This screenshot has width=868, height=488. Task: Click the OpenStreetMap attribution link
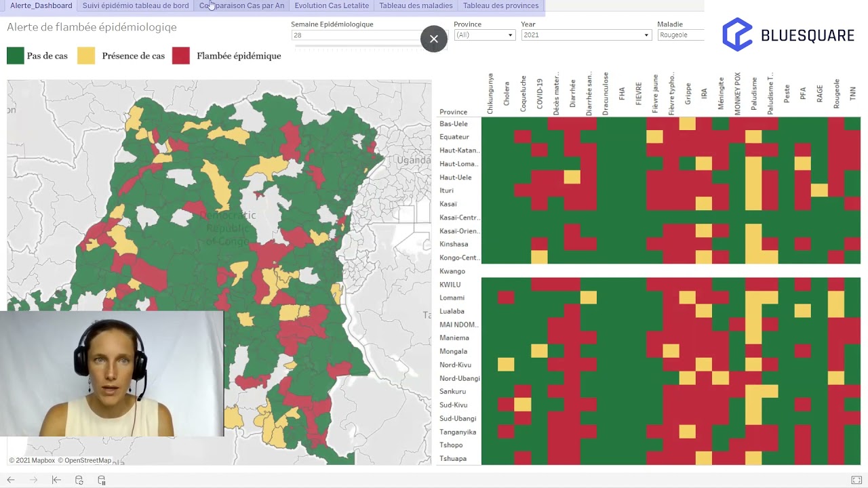tap(84, 460)
